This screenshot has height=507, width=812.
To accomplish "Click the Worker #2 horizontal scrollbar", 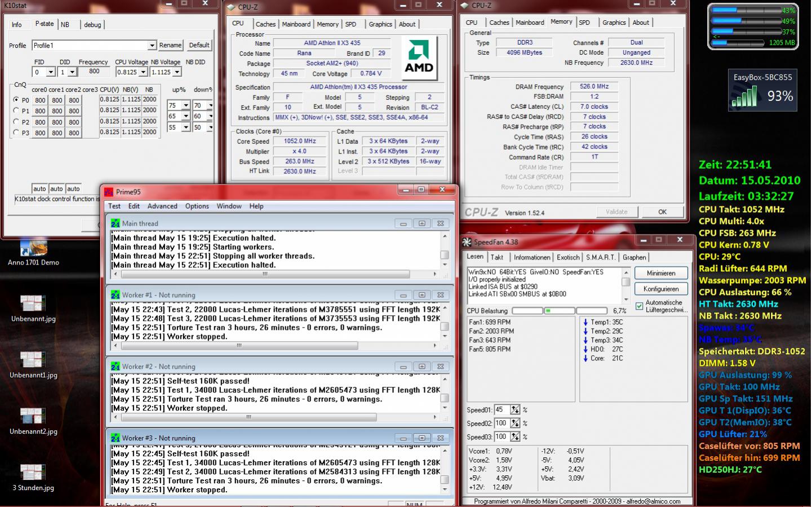I will [275, 417].
